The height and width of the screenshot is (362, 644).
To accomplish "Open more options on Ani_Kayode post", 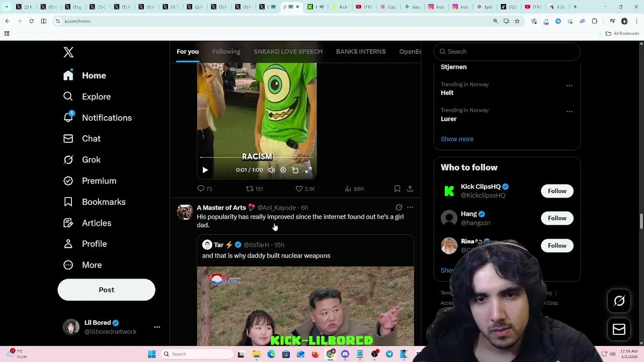I will [410, 207].
